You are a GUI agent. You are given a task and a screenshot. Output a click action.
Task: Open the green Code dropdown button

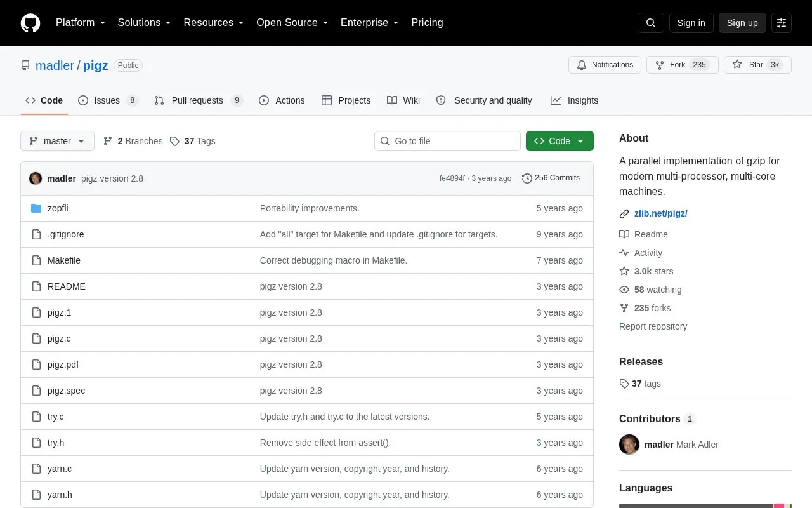click(x=560, y=141)
